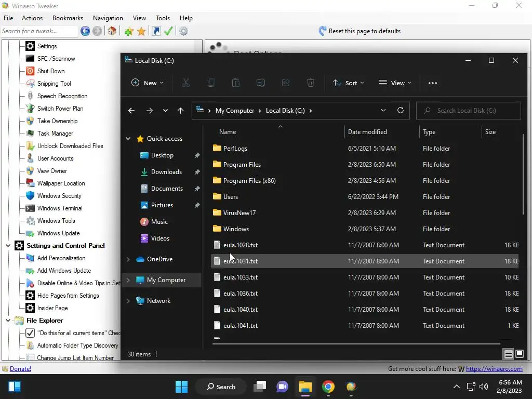The image size is (532, 399).
Task: Select "Do this for all current items" tweak
Action: pos(73,333)
